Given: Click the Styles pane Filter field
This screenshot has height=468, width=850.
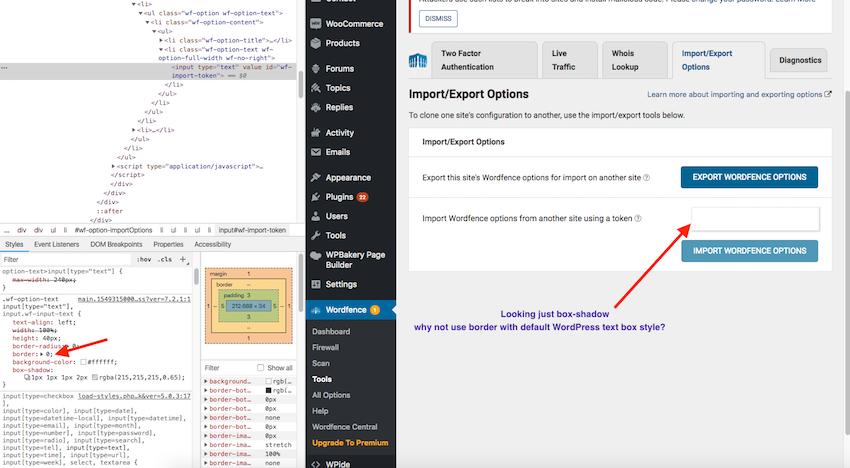Looking at the screenshot, I should tap(67, 260).
